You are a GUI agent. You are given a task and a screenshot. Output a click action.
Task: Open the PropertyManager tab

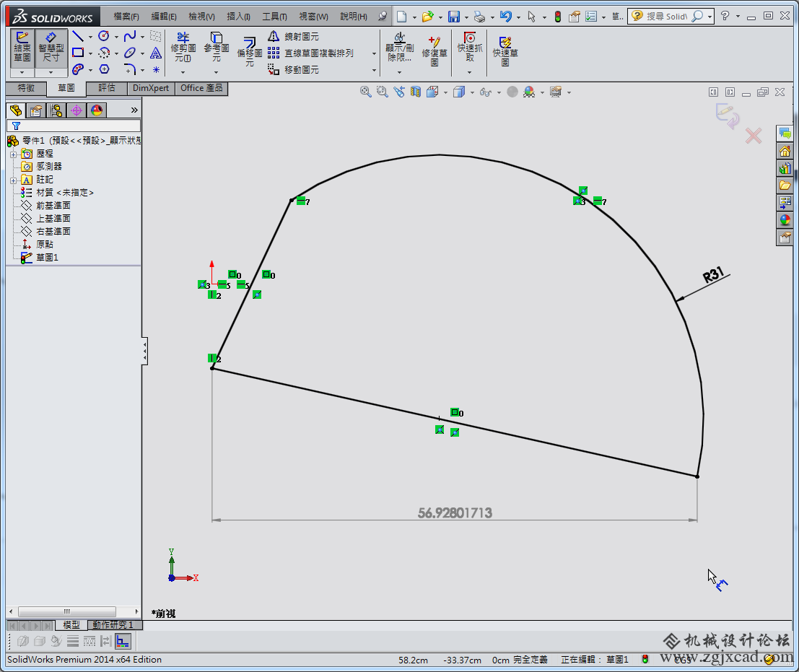[35, 110]
